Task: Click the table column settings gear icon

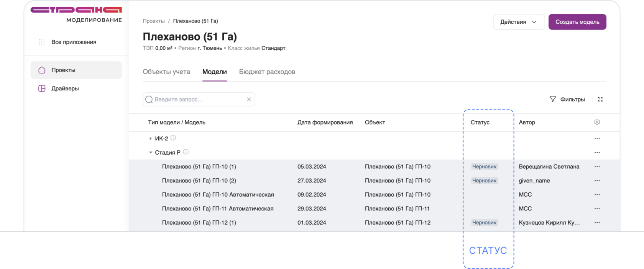Action: (597, 122)
